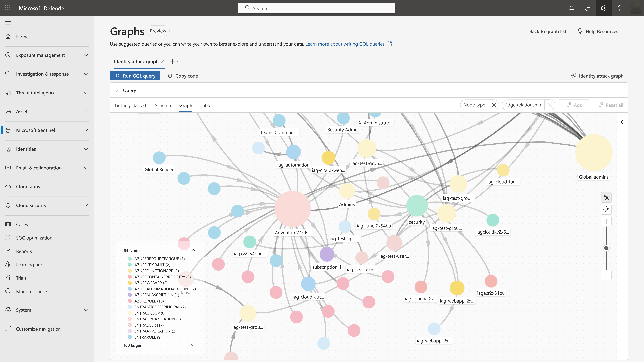Click the Node type filter pill
The image size is (644, 362).
click(x=474, y=105)
